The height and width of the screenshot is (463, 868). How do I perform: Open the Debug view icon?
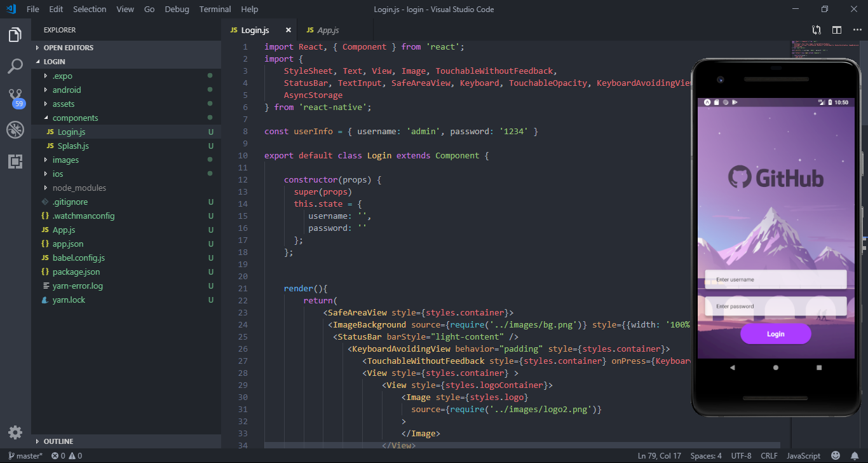pyautogui.click(x=15, y=130)
